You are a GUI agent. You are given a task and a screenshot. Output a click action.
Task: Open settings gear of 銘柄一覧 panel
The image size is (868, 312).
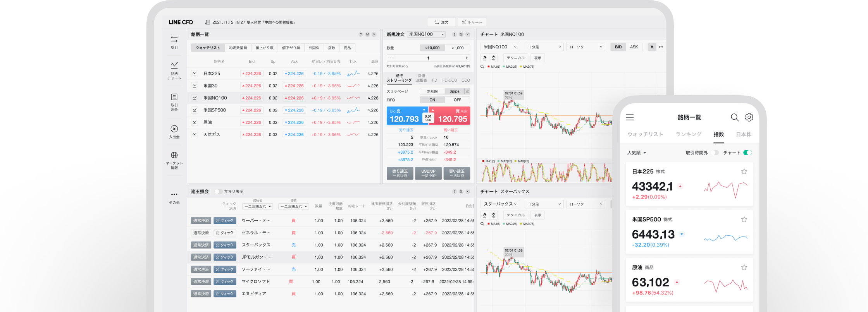tap(367, 34)
